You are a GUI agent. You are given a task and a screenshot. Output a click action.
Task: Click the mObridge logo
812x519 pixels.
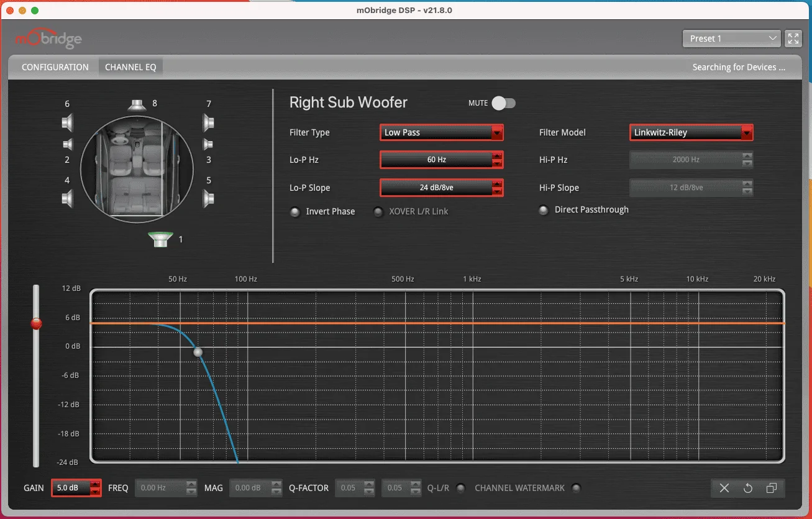(48, 39)
